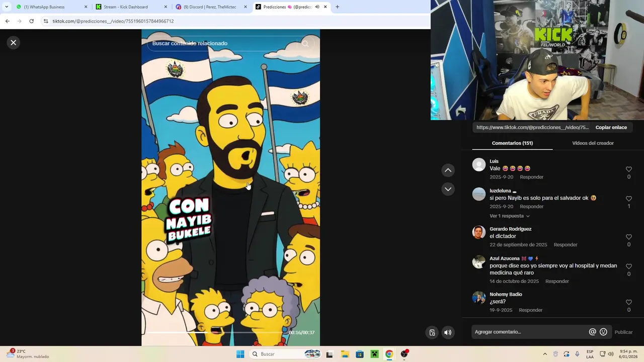Open Azul Azucena's profile avatar
The image size is (644, 362).
pyautogui.click(x=479, y=262)
